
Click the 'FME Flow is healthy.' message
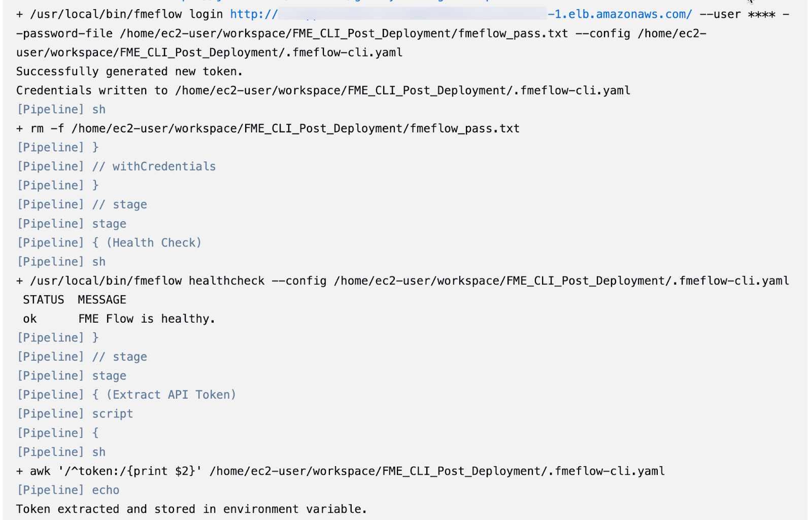coord(147,319)
